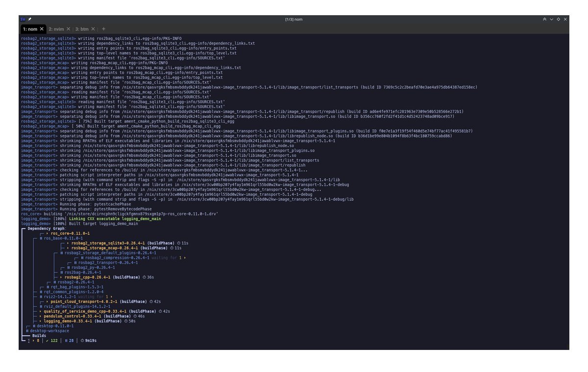Expand the arrow after rviz2's waiting for 1

[111, 296]
